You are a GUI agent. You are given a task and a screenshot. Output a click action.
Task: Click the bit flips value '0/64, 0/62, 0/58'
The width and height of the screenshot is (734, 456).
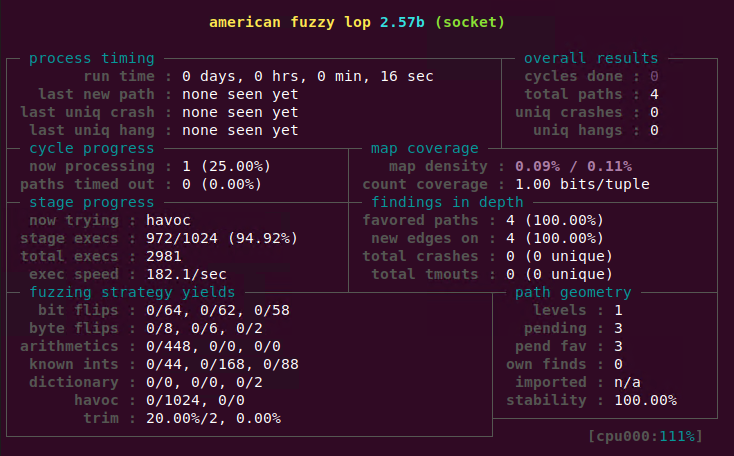click(x=218, y=310)
